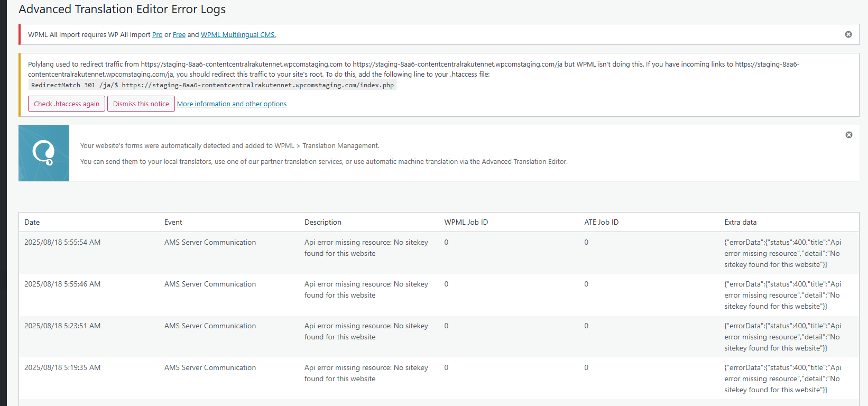
Task: Select the Description column header
Action: [322, 223]
